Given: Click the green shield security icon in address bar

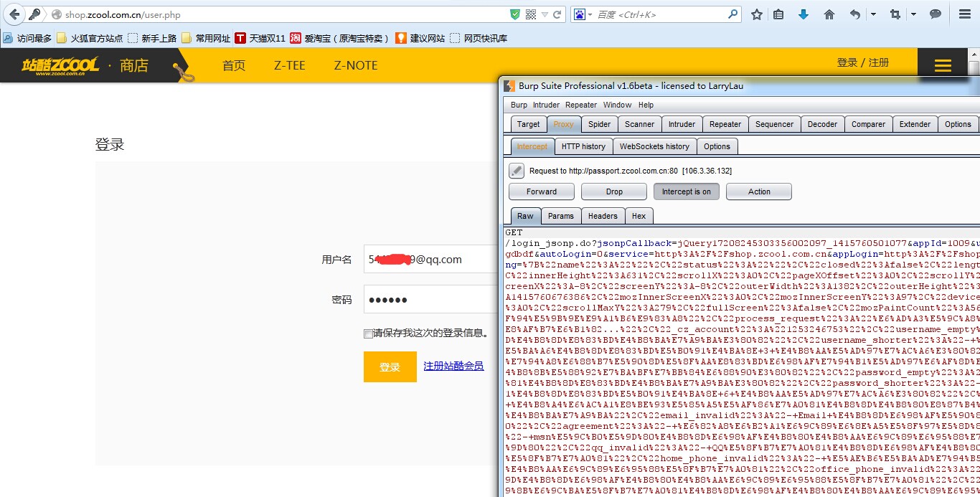Looking at the screenshot, I should click(x=515, y=14).
